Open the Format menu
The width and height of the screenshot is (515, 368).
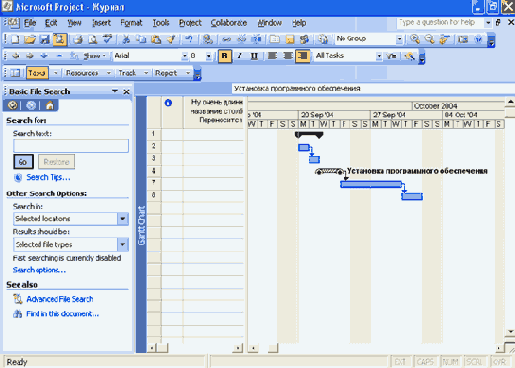click(x=131, y=23)
